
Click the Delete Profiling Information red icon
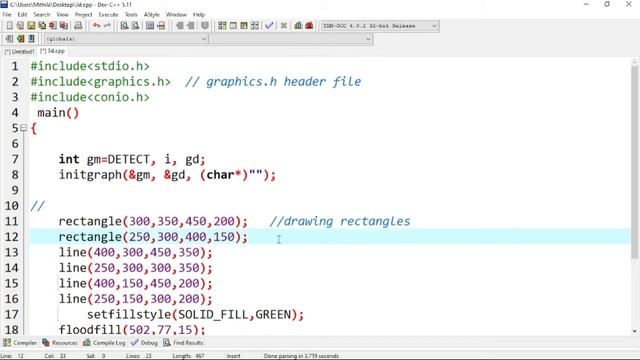coord(309,26)
